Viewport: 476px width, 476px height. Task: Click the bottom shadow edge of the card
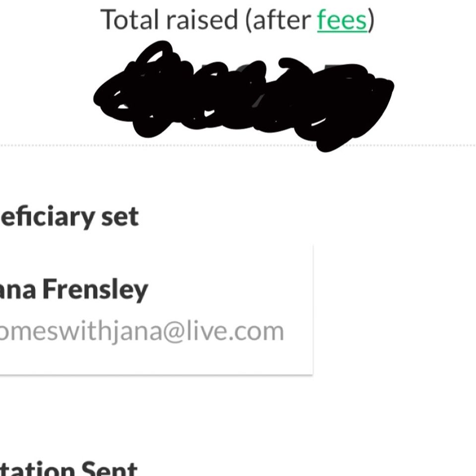[x=156, y=375]
